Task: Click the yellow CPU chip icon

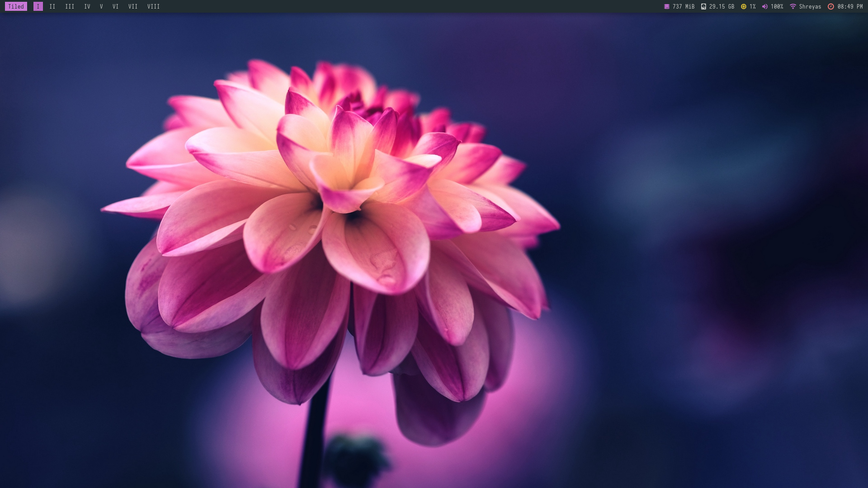Action: point(744,6)
